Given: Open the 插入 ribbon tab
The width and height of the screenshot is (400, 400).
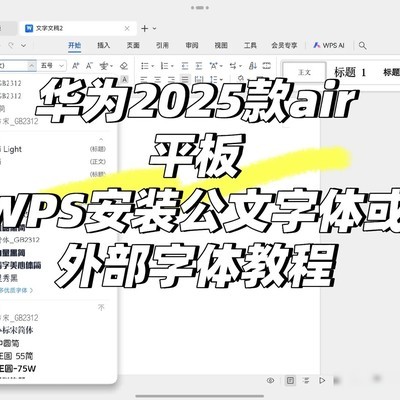Looking at the screenshot, I should [104, 45].
